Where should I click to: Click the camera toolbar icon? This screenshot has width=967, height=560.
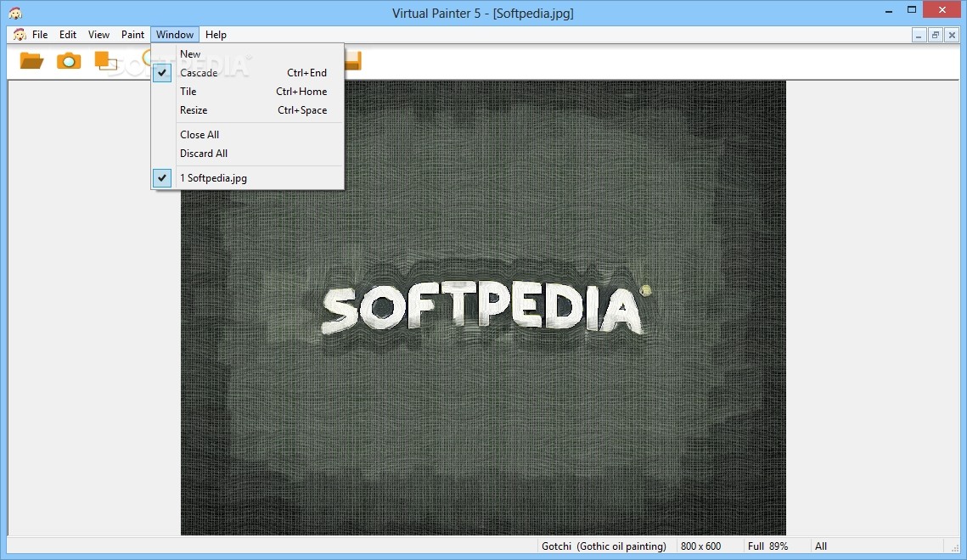(69, 60)
